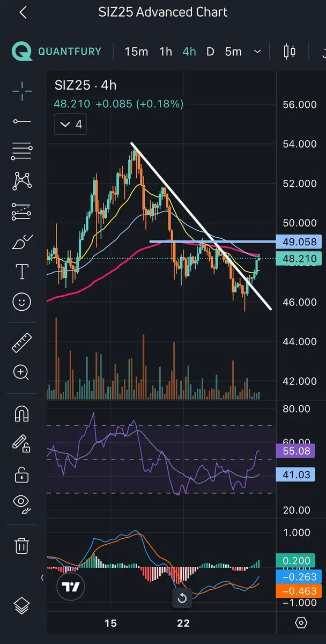
Task: Expand the indicator legend showing 4
Action: point(71,125)
